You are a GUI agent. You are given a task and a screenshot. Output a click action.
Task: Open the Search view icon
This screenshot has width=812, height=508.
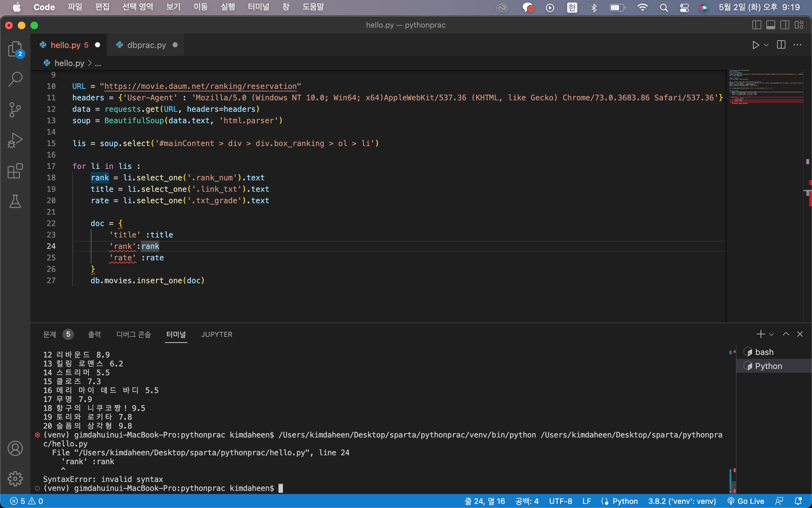point(15,79)
